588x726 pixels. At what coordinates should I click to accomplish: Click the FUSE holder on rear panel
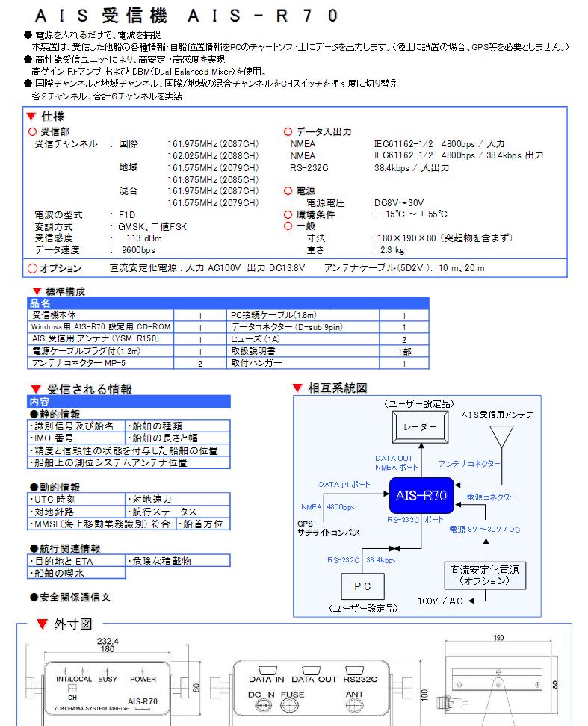[290, 705]
